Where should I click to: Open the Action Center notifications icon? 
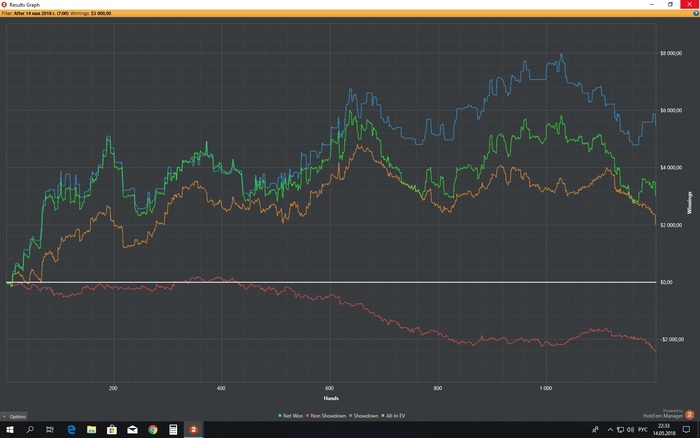pos(686,430)
